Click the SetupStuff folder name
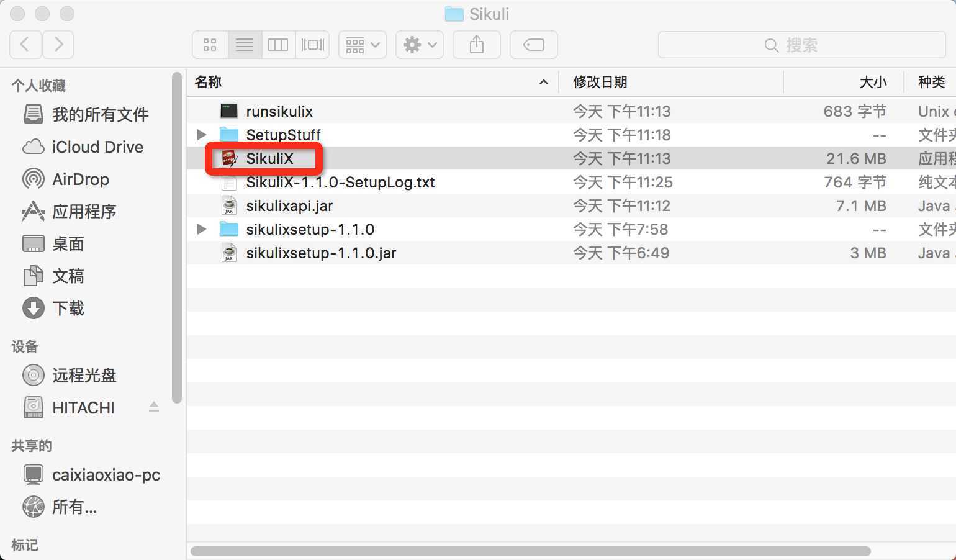The width and height of the screenshot is (956, 560). (x=283, y=135)
